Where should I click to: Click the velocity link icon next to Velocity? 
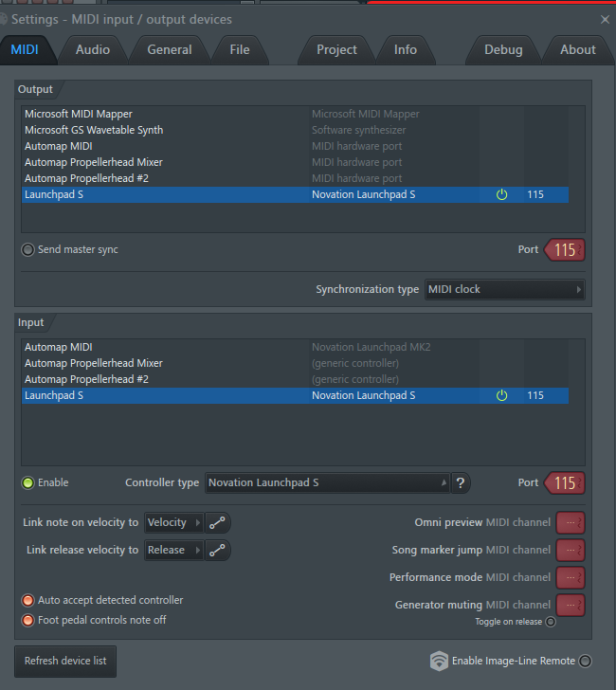(x=217, y=523)
